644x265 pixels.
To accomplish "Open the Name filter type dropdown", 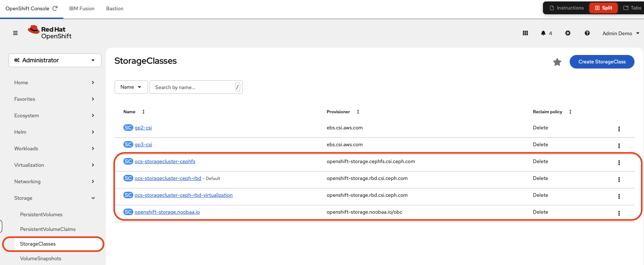I will (x=131, y=87).
